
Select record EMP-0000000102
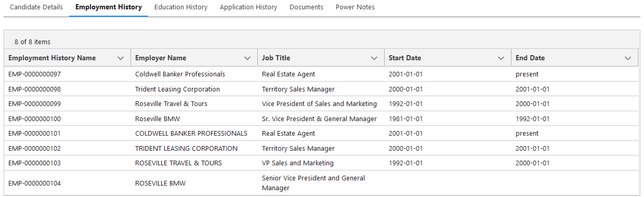pos(35,148)
